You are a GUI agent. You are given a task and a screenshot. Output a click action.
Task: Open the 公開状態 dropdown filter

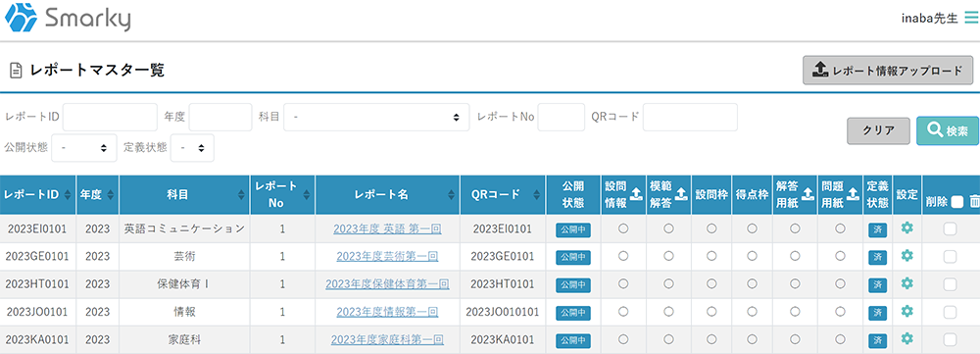[x=83, y=148]
